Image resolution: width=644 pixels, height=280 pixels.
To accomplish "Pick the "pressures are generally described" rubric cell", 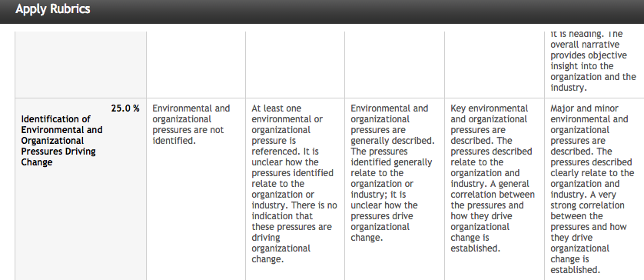I will [394, 189].
